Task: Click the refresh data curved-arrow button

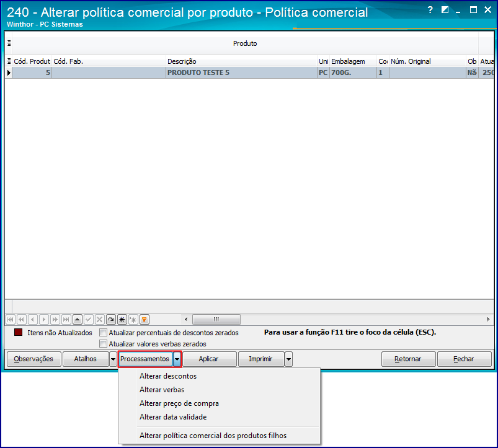Action: click(111, 319)
